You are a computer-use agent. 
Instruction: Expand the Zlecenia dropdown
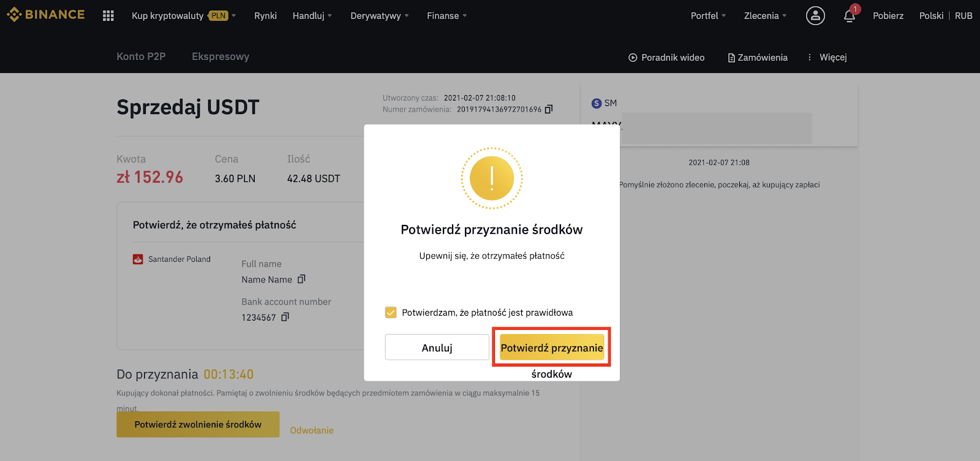(766, 16)
